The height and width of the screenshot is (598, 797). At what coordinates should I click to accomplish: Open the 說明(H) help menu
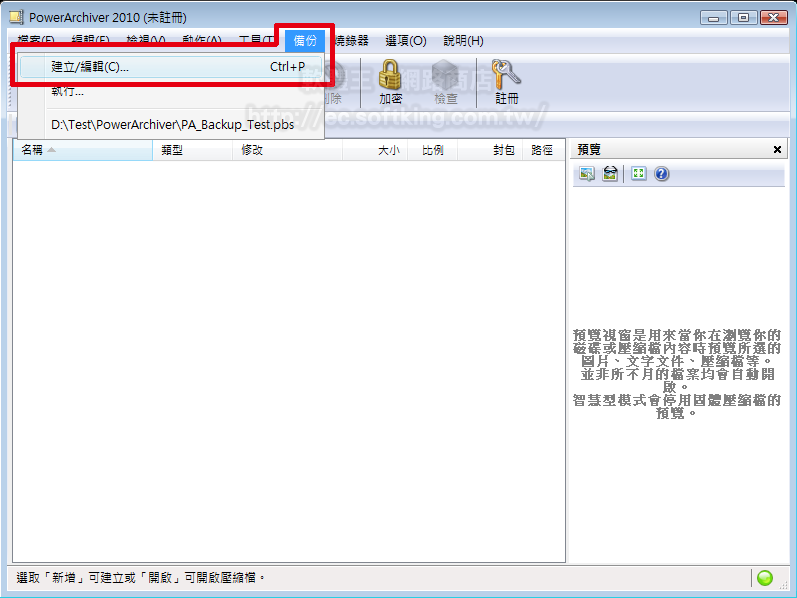[x=463, y=41]
